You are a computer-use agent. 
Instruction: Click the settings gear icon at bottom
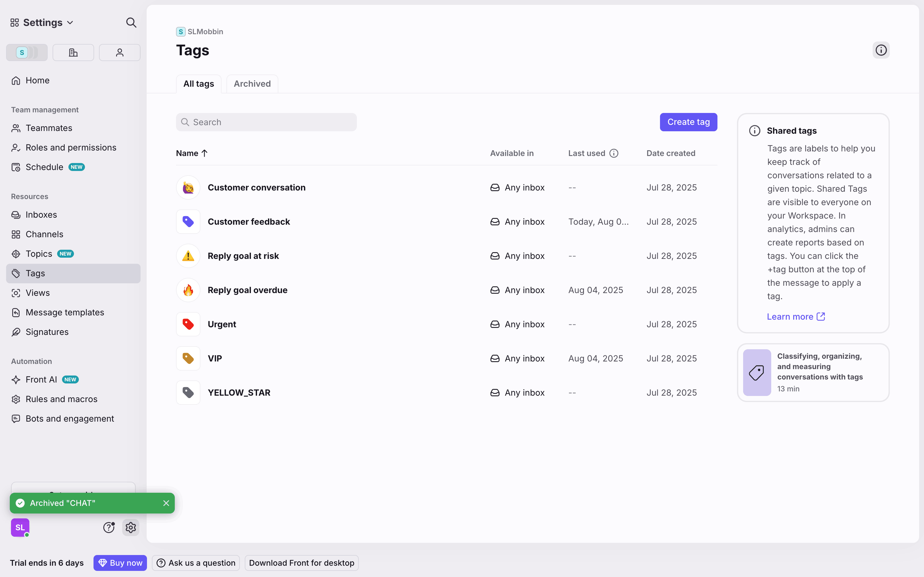130,528
